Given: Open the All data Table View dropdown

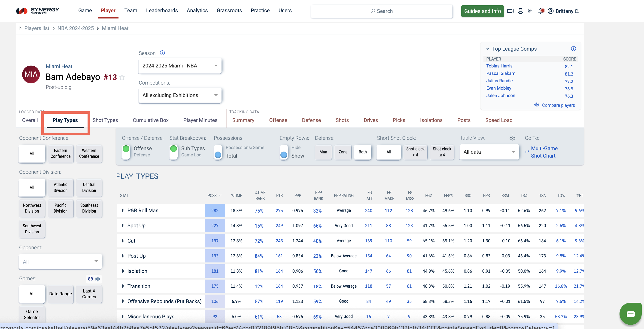Looking at the screenshot, I should (489, 152).
